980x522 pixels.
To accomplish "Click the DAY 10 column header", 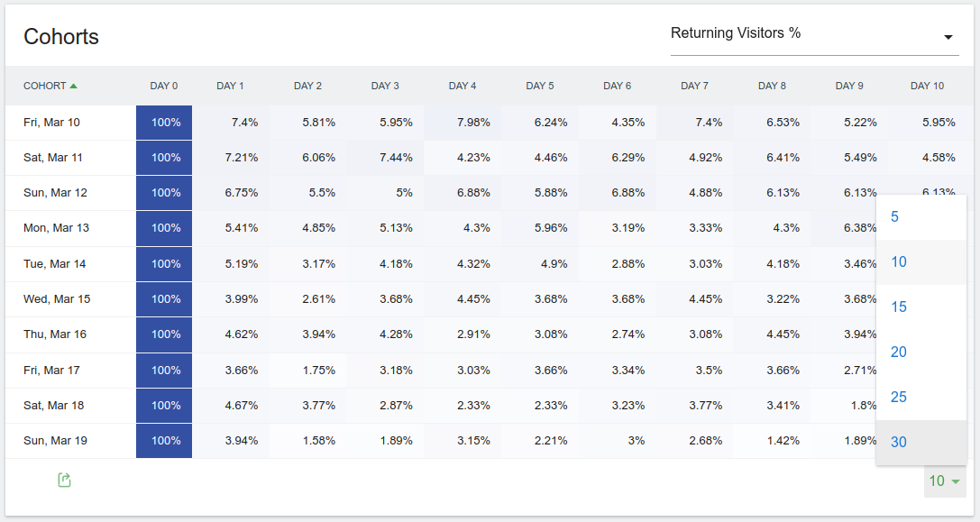I will coord(927,87).
